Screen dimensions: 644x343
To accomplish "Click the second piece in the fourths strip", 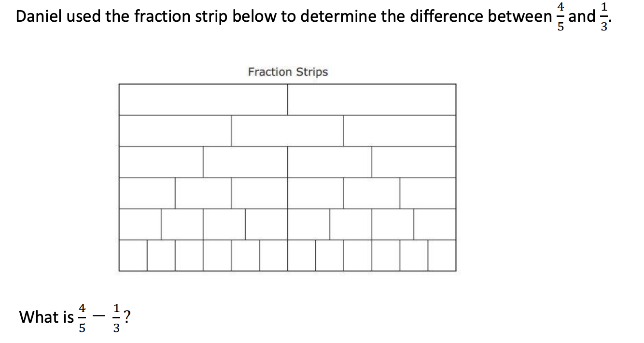I will coord(245,162).
